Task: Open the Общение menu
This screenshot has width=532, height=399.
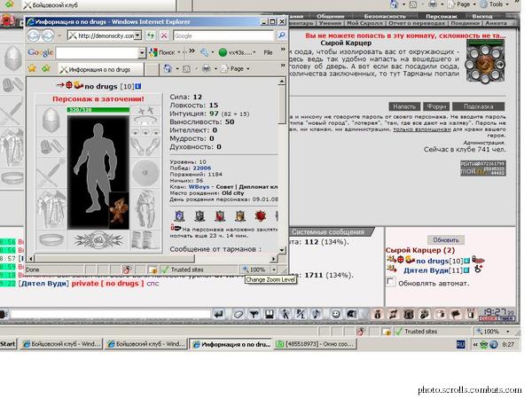Action: coord(331,16)
